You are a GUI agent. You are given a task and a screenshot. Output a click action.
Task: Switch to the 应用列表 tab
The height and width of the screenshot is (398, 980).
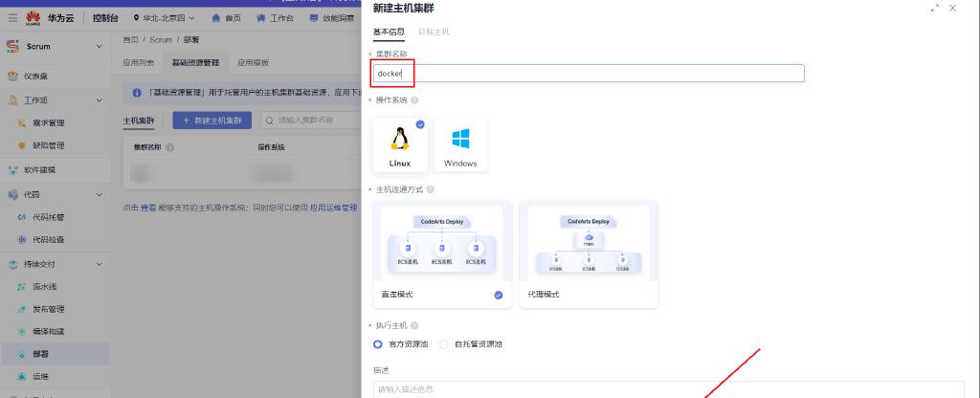coord(139,62)
